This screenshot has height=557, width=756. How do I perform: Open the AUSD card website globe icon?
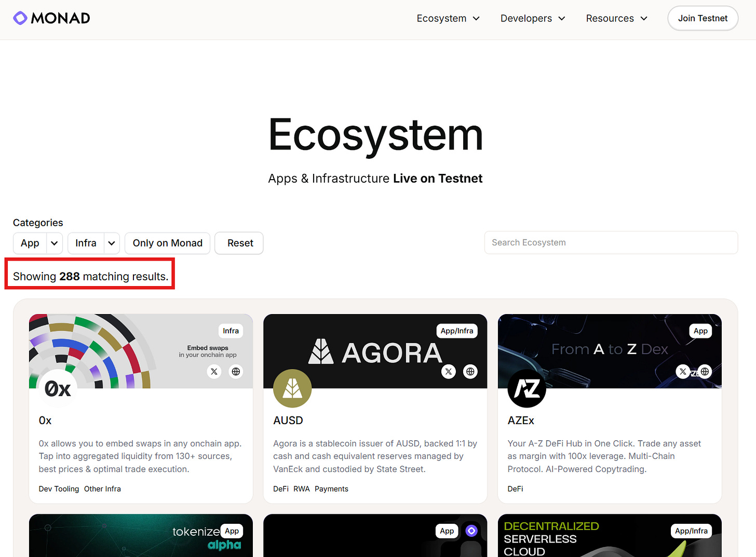click(x=470, y=372)
